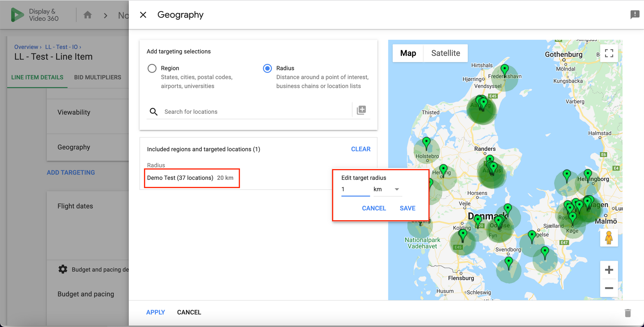644x327 pixels.
Task: Click the breadcrumb chevron next to home
Action: coord(106,15)
